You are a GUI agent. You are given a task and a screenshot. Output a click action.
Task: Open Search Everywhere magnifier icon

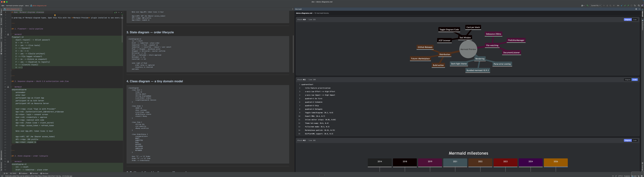tap(639, 6)
